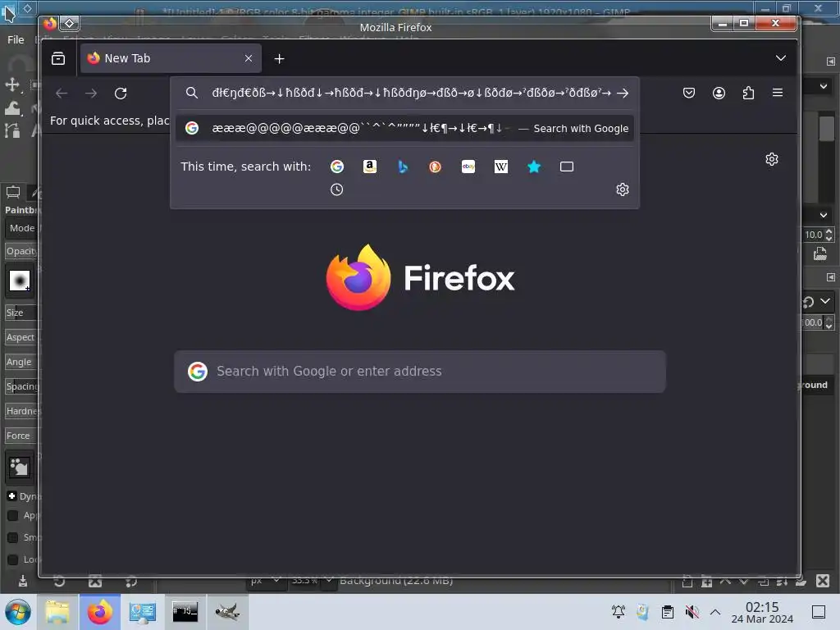Viewport: 840px width, 630px height.
Task: Toggle the GIMP title bar diamond button
Action: coord(27,7)
